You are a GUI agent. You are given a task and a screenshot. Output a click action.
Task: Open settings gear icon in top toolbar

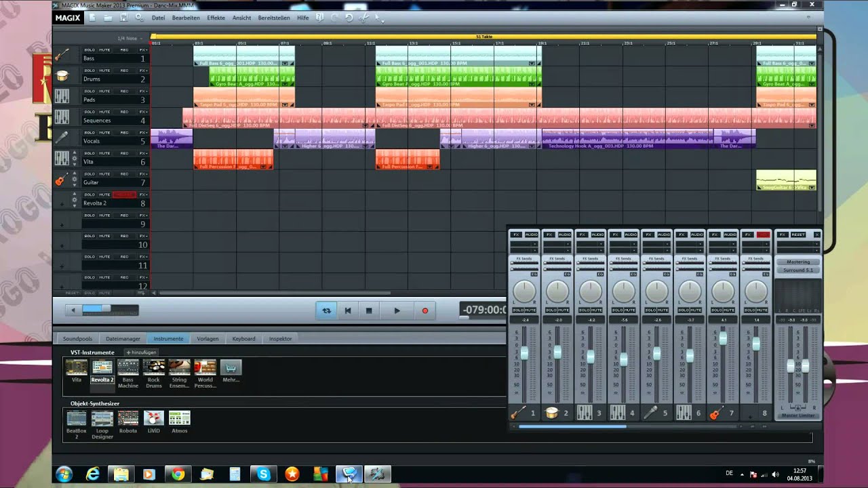139,18
